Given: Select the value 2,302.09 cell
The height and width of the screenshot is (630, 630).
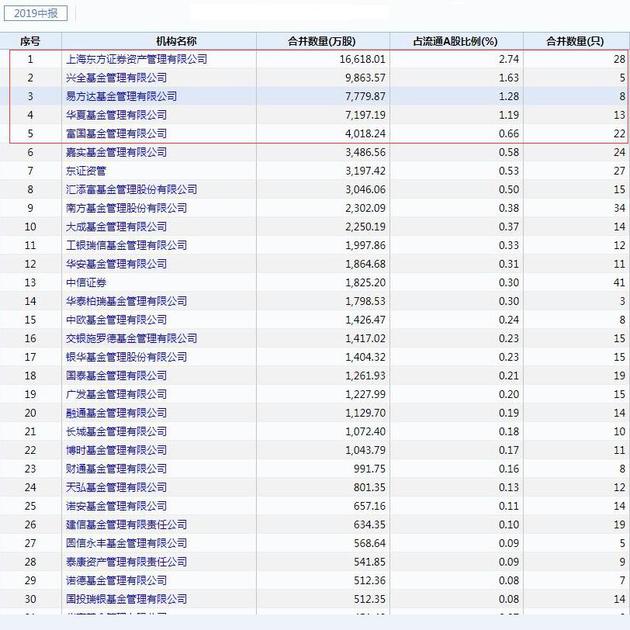Looking at the screenshot, I should pos(365,208).
